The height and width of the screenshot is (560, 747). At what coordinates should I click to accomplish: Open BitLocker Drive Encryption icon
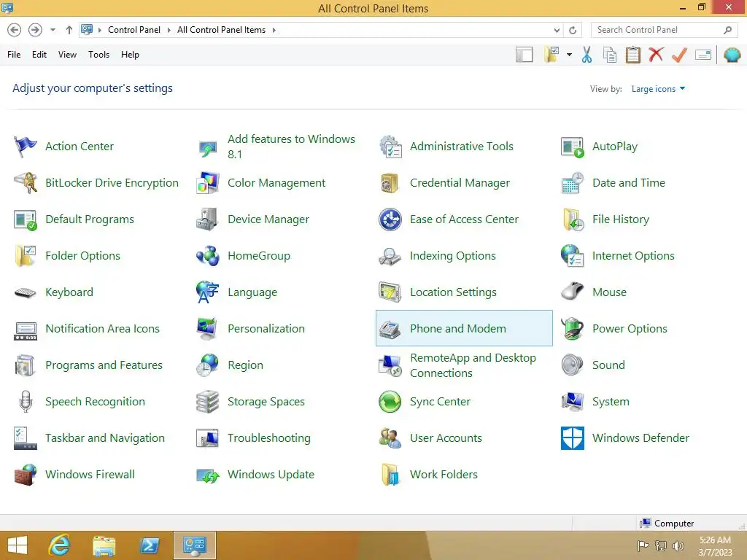tap(26, 183)
